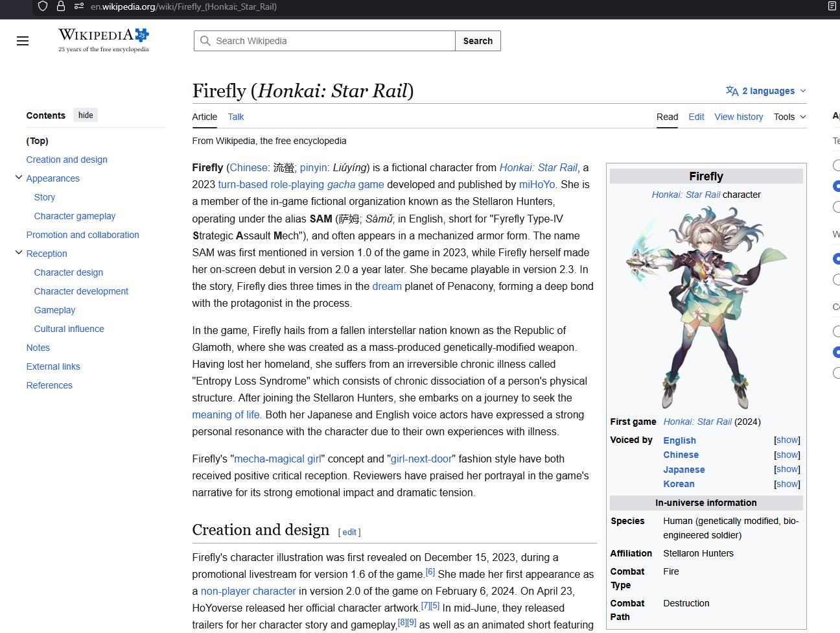Go to Notes in contents
This screenshot has width=840, height=633.
[38, 348]
